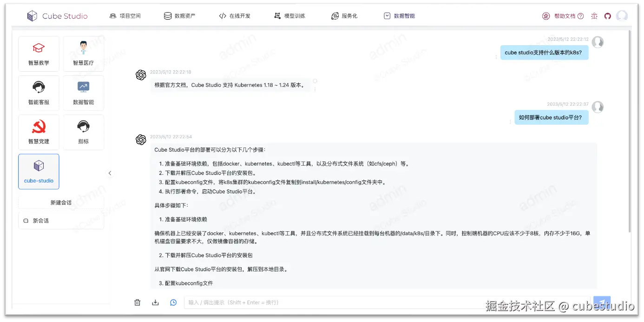Viewport: 644px width, 322px height.
Task: Select the 指标 assistant card
Action: (84, 133)
